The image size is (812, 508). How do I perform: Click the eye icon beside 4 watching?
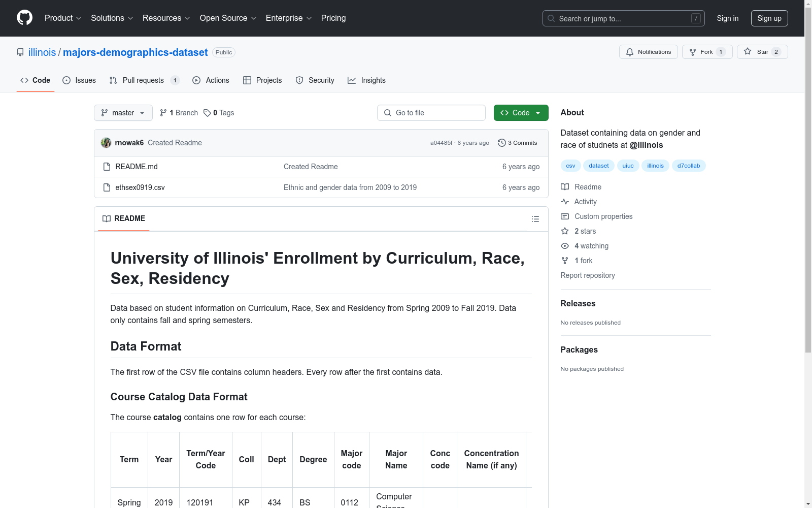[565, 246]
